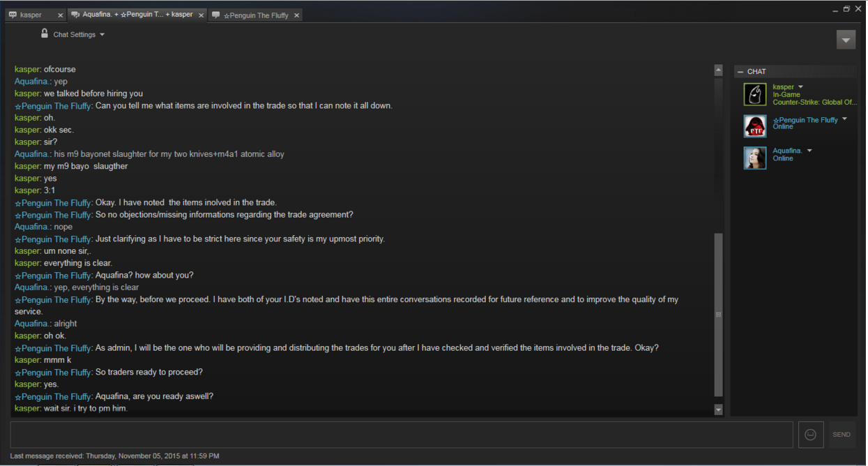The height and width of the screenshot is (466, 868).
Task: Click the message input field
Action: pos(401,435)
